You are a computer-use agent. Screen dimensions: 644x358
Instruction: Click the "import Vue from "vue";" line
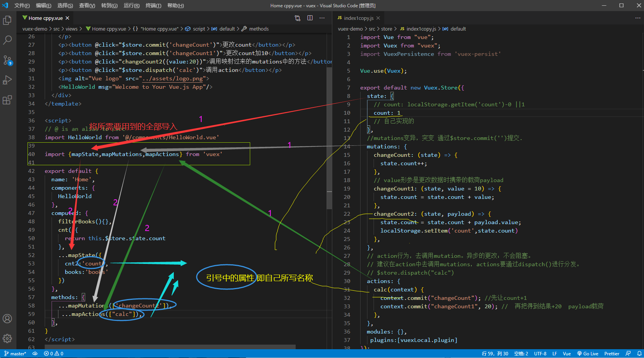tap(397, 37)
